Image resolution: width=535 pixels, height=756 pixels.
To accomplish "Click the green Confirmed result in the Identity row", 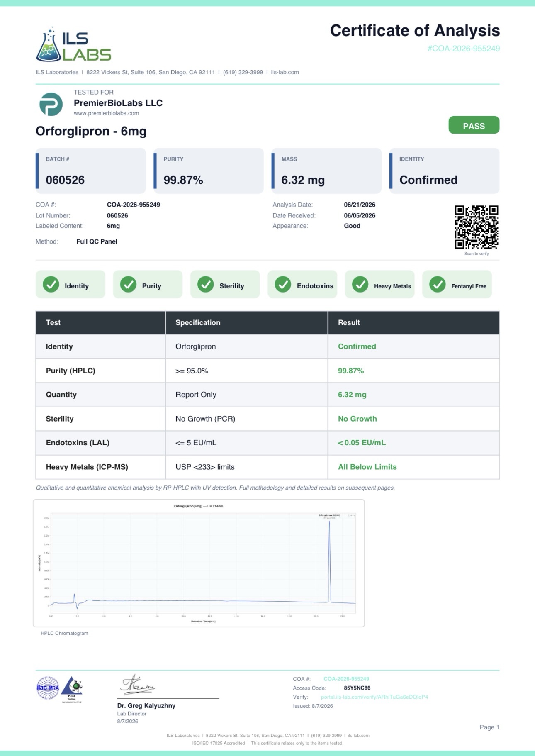I will pyautogui.click(x=357, y=346).
